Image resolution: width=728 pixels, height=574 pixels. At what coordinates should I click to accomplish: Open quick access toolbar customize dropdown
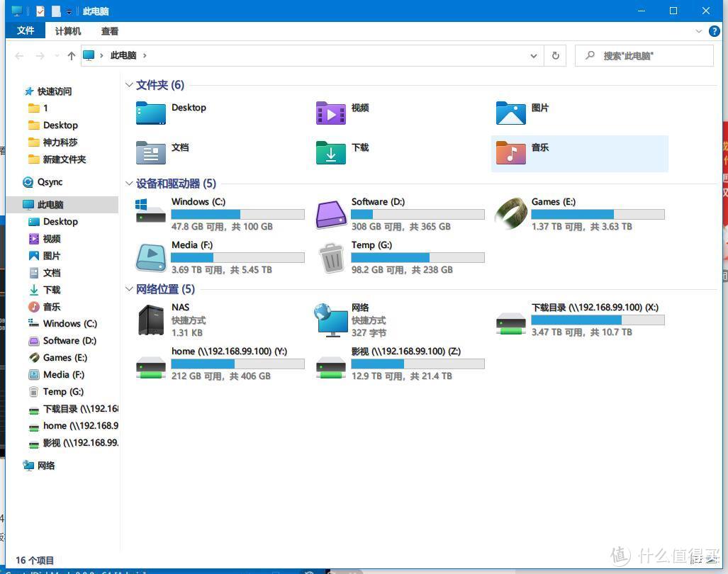(69, 11)
